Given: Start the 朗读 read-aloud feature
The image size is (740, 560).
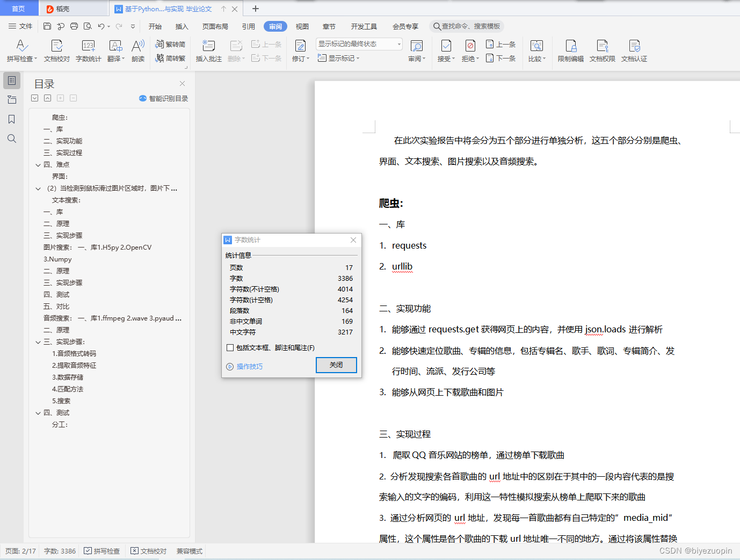Looking at the screenshot, I should click(x=138, y=50).
